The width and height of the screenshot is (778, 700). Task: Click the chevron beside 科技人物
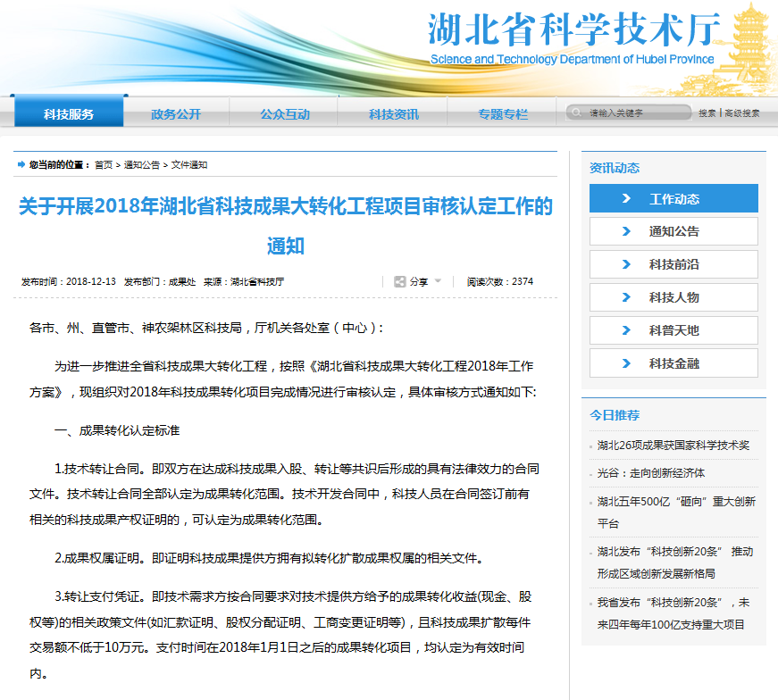pyautogui.click(x=626, y=297)
